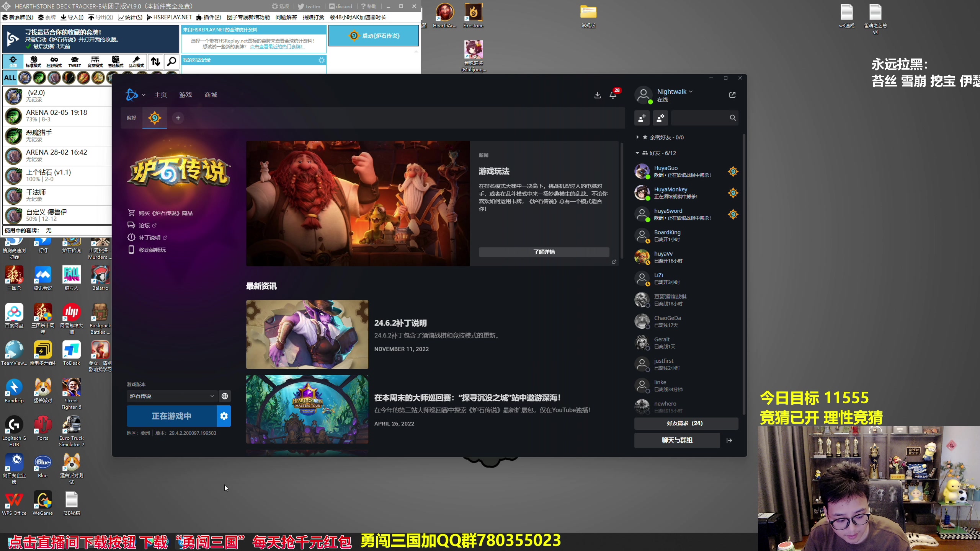Click ALL class filter in Deck Tracker

[10, 78]
